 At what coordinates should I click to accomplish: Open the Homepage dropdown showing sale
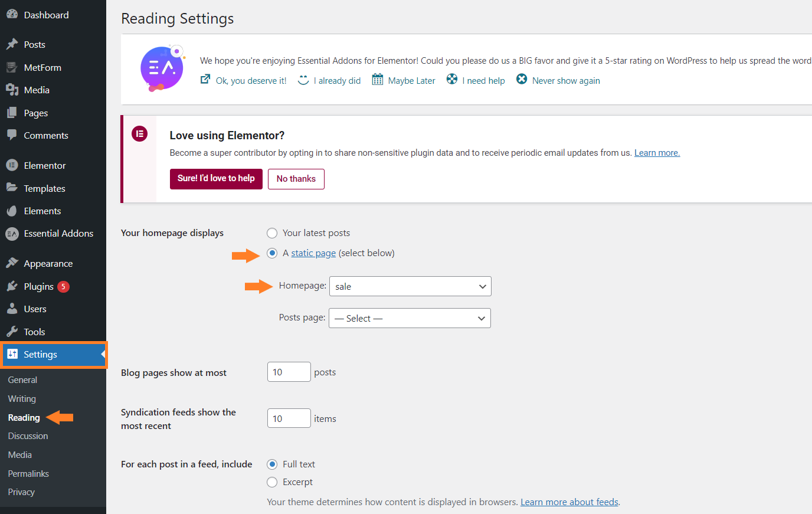point(410,286)
